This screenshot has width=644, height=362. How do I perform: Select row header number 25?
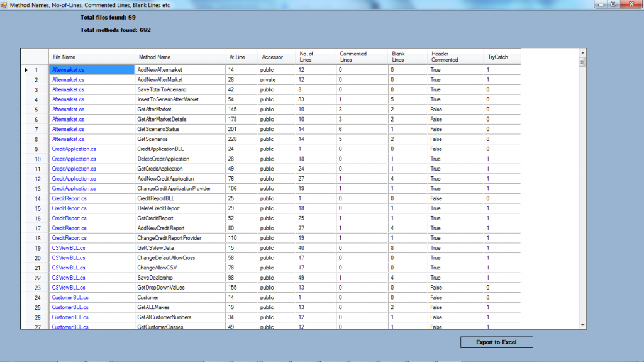35,307
